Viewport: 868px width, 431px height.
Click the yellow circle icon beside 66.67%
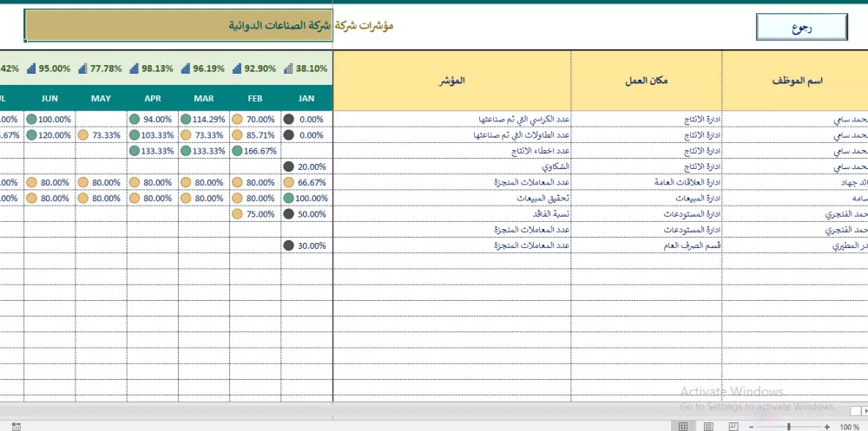288,182
